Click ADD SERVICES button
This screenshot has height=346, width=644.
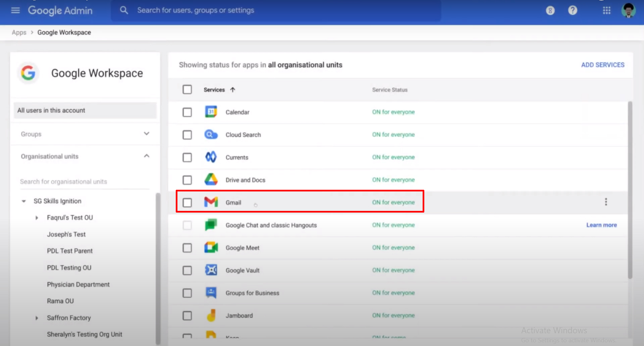pyautogui.click(x=603, y=65)
